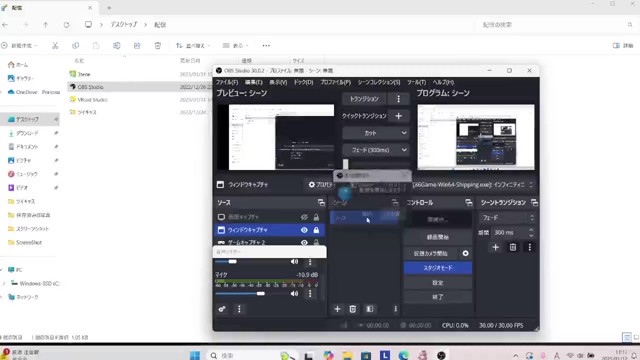The width and height of the screenshot is (640, 360).
Task: Open the プロファイル(P) menu
Action: (x=335, y=82)
